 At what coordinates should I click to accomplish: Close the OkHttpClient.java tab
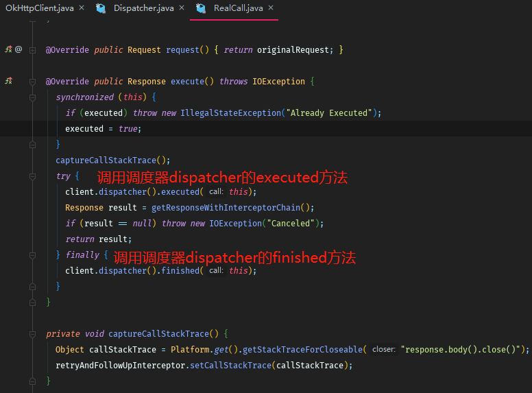(x=82, y=8)
